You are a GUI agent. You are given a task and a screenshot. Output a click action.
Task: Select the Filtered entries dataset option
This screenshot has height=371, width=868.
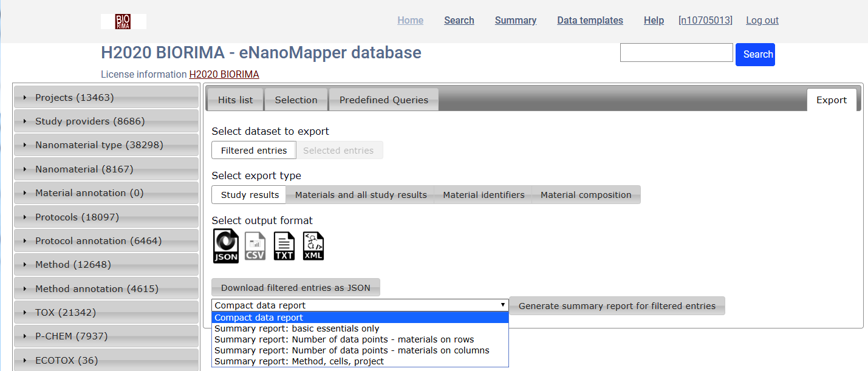pos(253,149)
